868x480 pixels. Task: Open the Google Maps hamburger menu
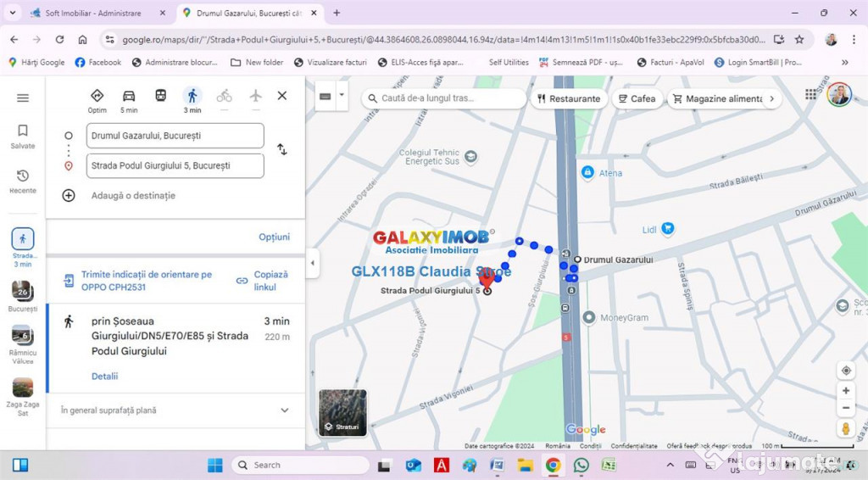point(23,98)
